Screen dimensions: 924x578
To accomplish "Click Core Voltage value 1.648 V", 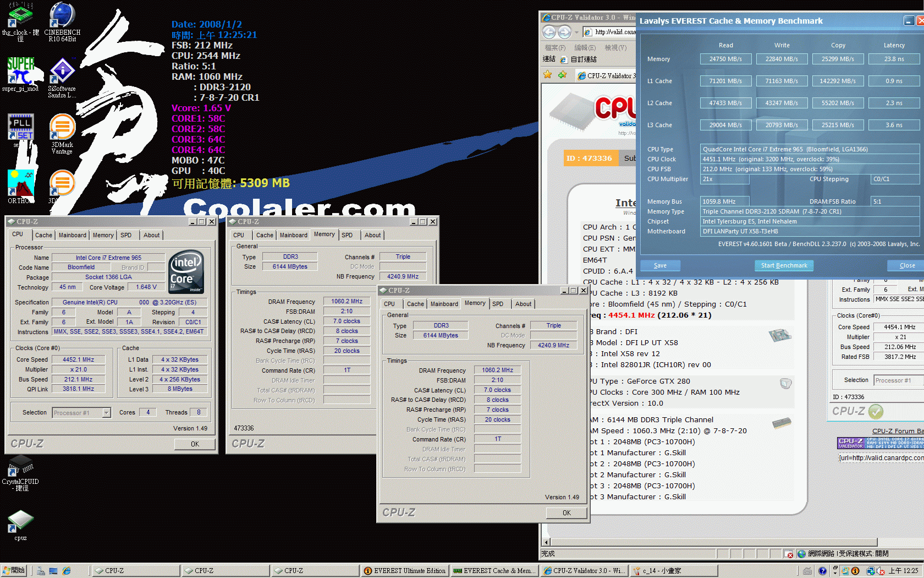I will pos(146,287).
